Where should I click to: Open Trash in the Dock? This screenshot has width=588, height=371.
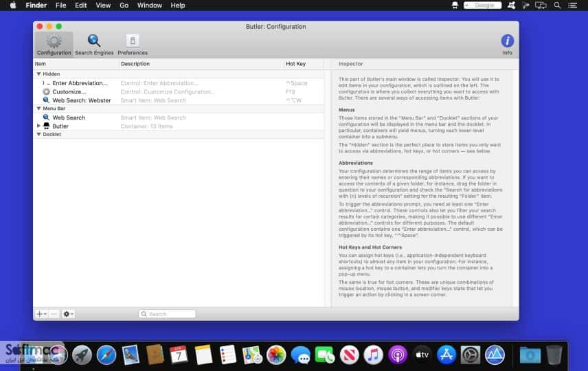554,355
